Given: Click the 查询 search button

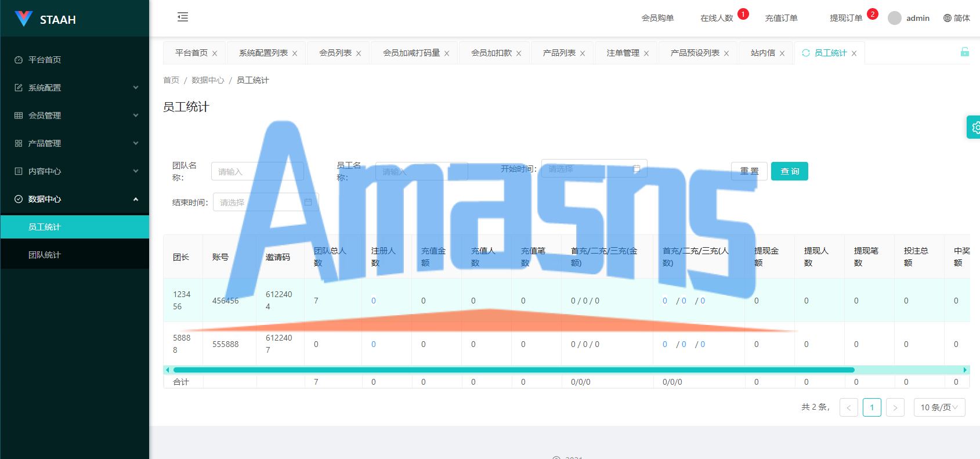Looking at the screenshot, I should click(790, 171).
